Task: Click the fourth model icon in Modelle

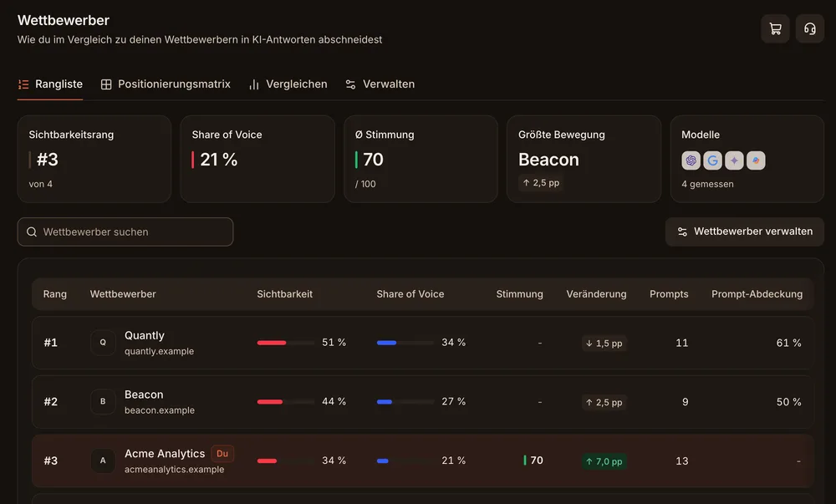Action: click(756, 160)
